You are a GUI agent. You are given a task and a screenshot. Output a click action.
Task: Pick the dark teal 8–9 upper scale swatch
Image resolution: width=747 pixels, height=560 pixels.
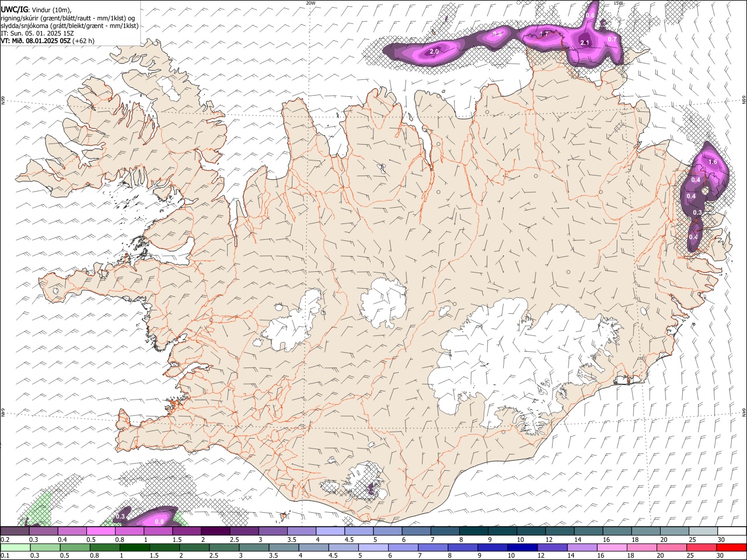tap(474, 531)
